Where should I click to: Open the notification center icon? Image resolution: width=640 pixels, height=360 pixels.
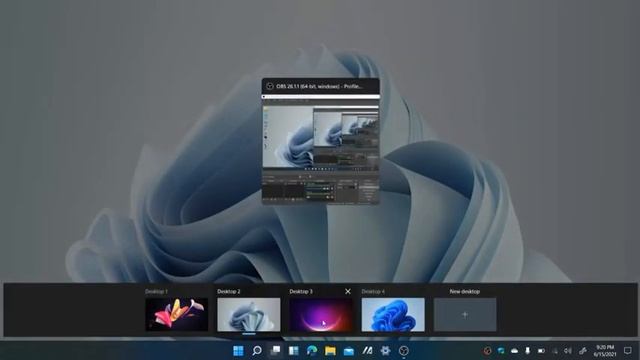[628, 351]
